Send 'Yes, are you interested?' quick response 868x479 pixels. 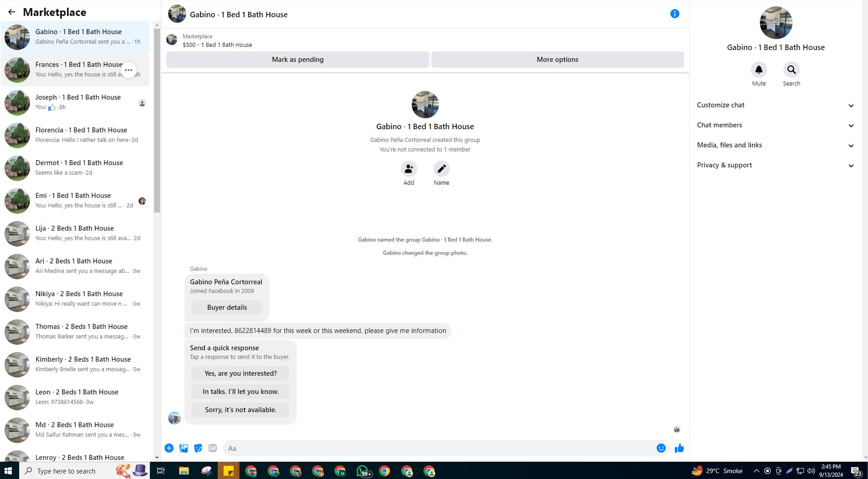(240, 373)
